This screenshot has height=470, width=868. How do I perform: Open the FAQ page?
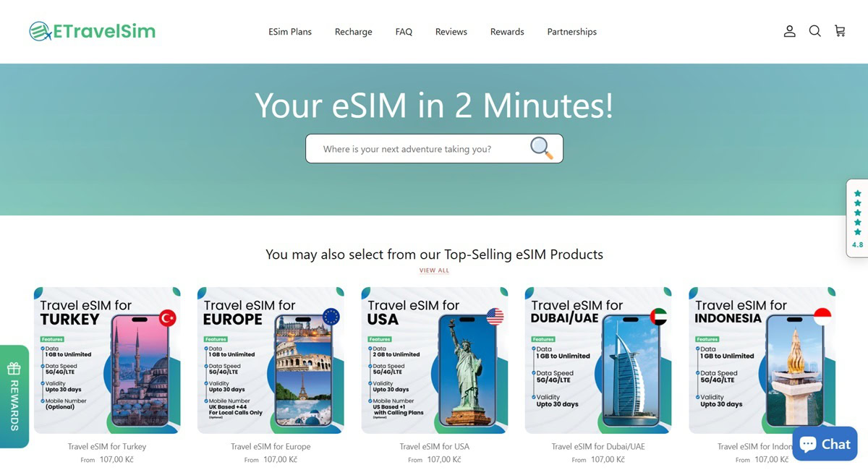click(x=404, y=32)
